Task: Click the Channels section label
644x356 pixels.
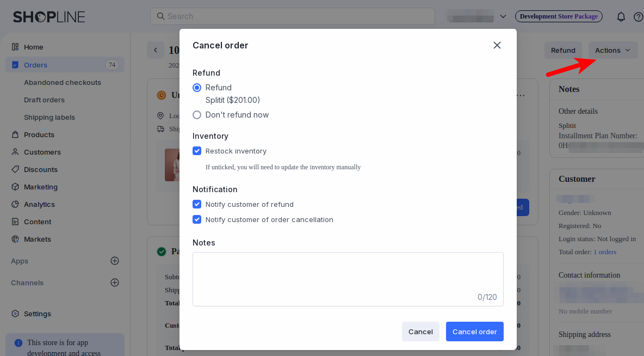Action: point(27,283)
